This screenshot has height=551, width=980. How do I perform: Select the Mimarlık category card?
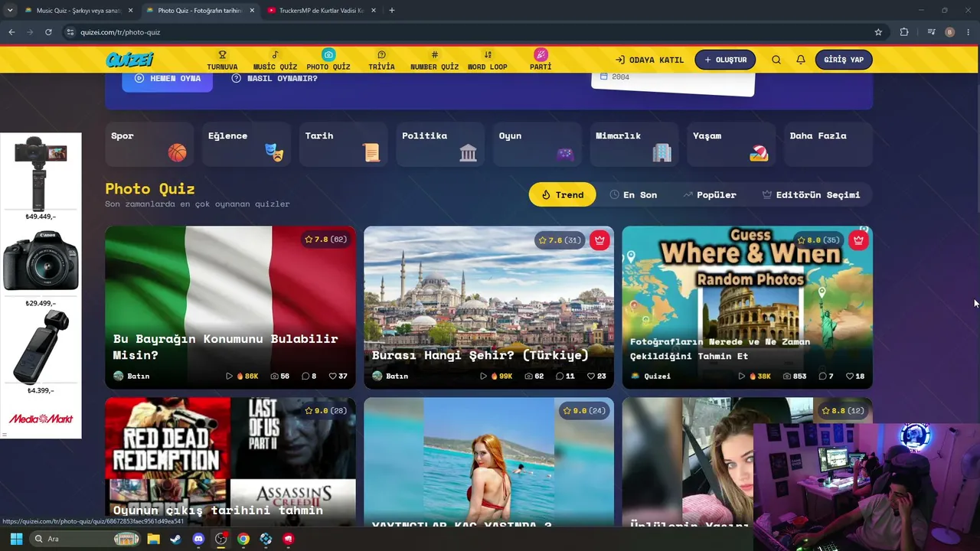coord(634,144)
